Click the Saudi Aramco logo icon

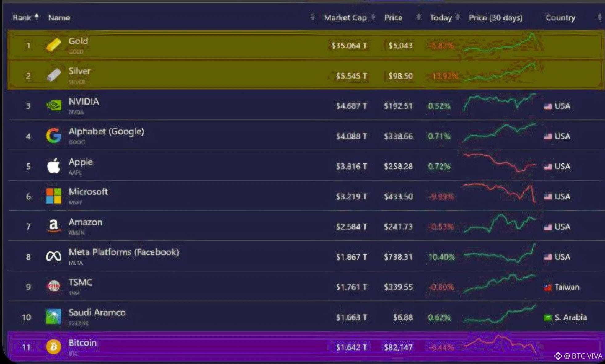point(53,317)
